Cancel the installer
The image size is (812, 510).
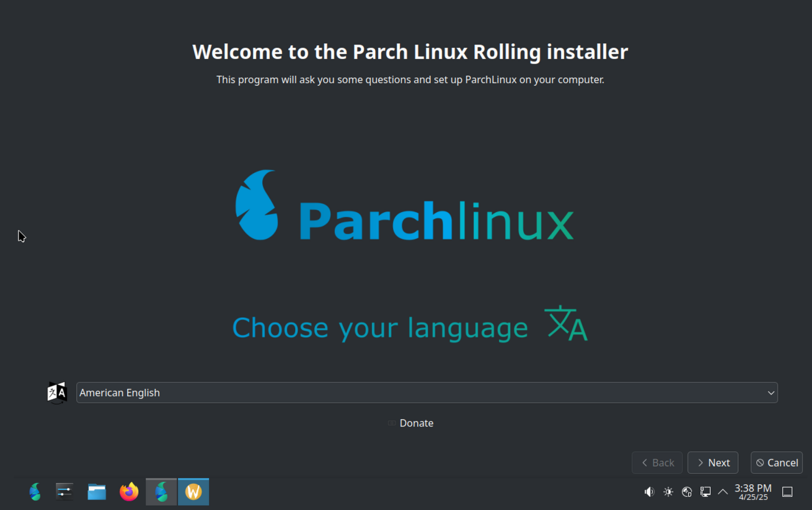[x=776, y=462]
